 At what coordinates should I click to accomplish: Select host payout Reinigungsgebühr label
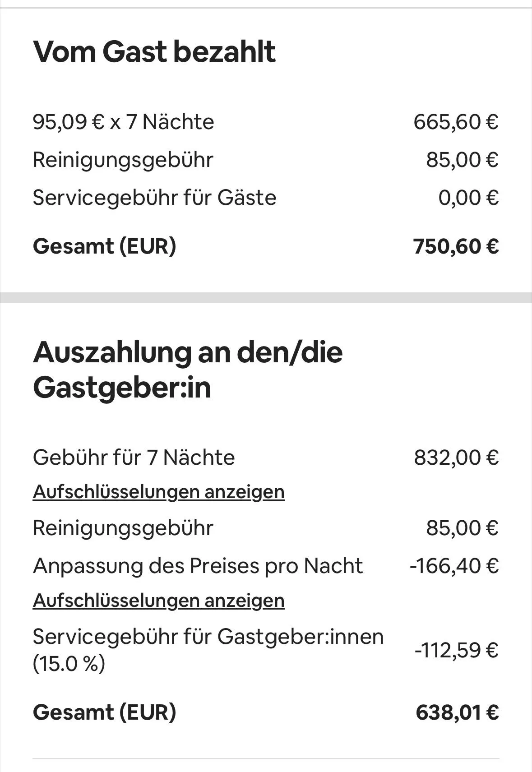click(123, 528)
